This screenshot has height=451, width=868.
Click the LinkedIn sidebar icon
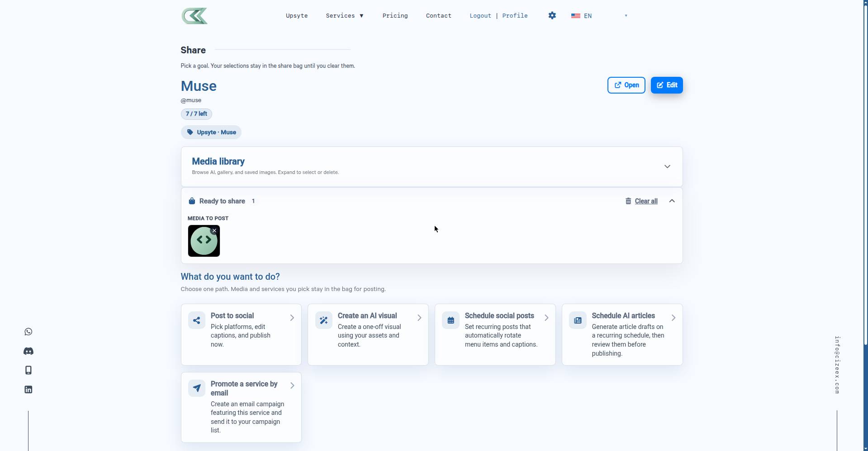[x=28, y=390]
